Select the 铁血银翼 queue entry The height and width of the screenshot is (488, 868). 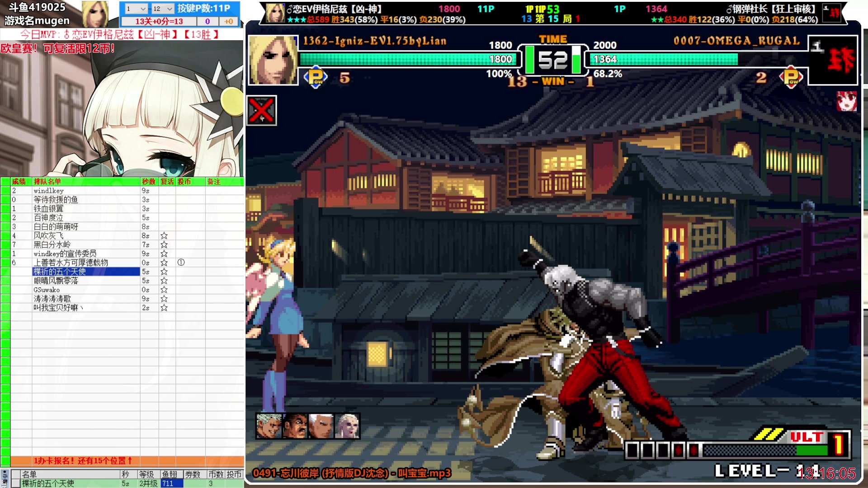48,209
